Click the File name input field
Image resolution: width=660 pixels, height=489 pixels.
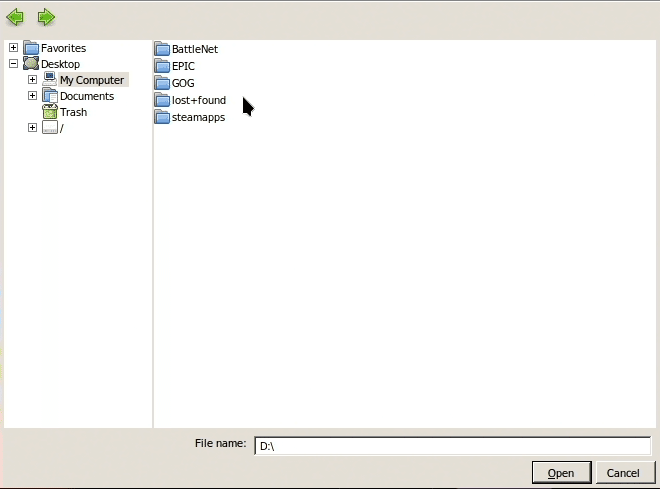point(453,446)
